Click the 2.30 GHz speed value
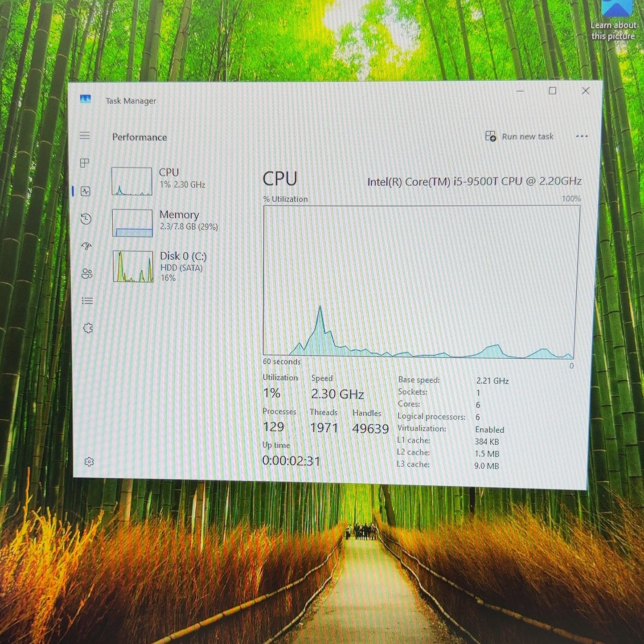Viewport: 644px width, 644px height. (x=337, y=394)
